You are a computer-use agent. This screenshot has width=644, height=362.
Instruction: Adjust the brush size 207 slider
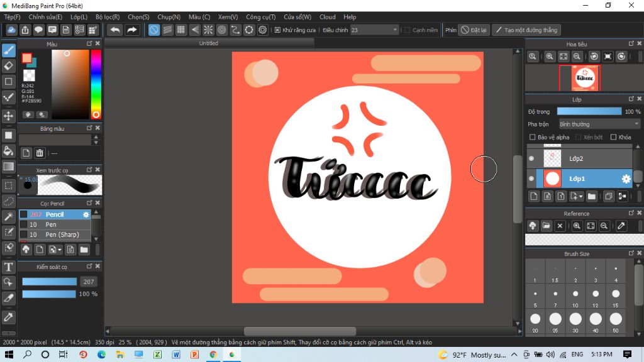(x=49, y=282)
